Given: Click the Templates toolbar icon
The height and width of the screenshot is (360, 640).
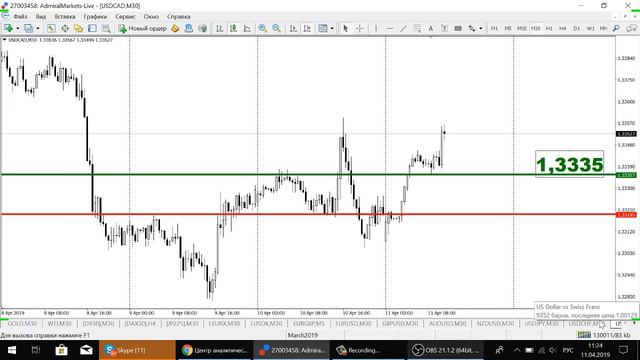Looking at the screenshot, I should (322, 28).
